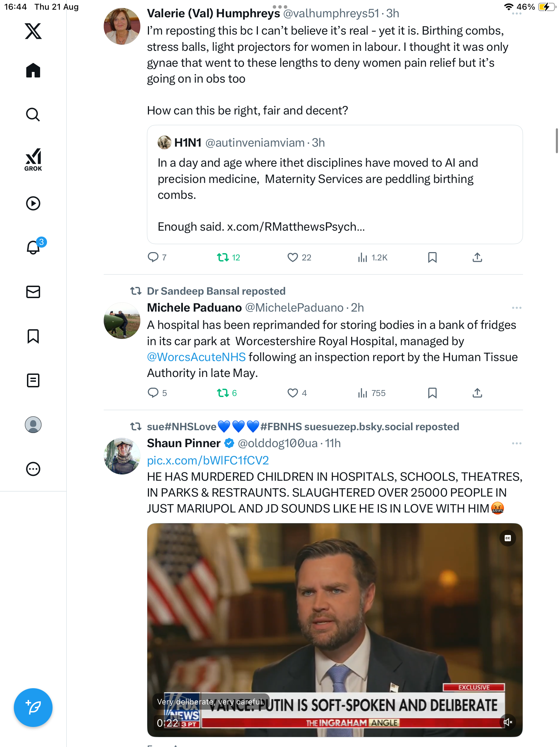The image size is (560, 747).
Task: Open the Video play tab icon
Action: click(x=33, y=203)
